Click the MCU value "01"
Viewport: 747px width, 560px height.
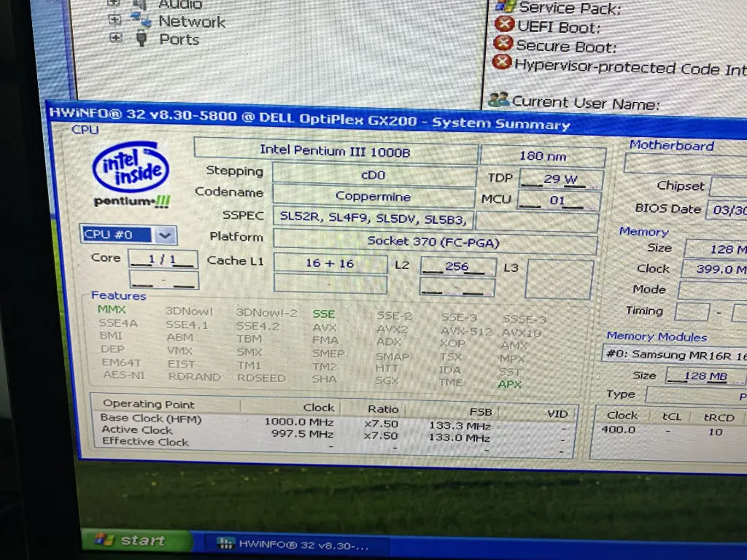tap(558, 201)
